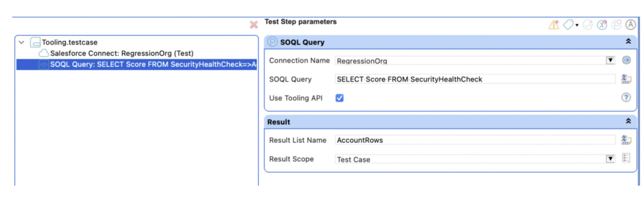
Task: Select the SOQL Query test step row
Action: pyautogui.click(x=136, y=64)
